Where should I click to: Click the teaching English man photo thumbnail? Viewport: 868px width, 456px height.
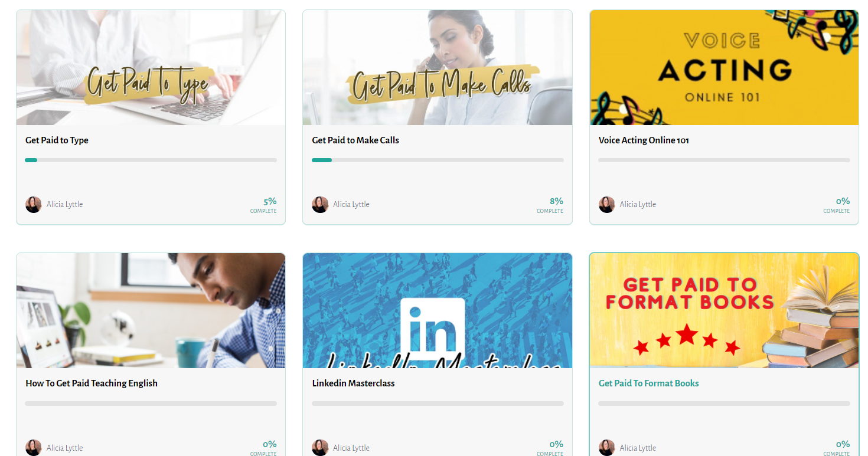[x=151, y=311]
